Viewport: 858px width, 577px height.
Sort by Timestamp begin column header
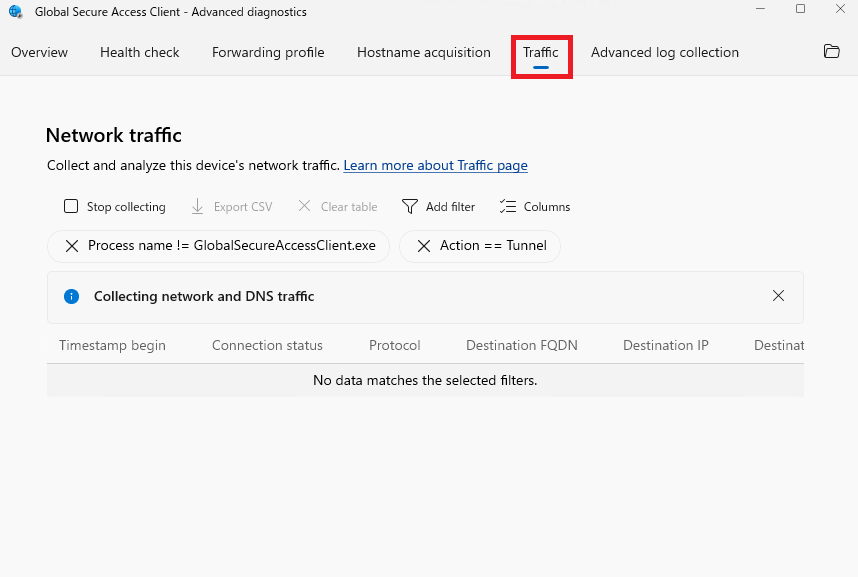pyautogui.click(x=112, y=346)
